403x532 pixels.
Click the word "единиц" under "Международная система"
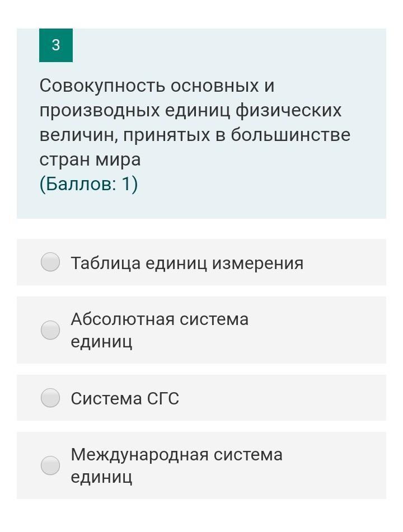pyautogui.click(x=101, y=477)
